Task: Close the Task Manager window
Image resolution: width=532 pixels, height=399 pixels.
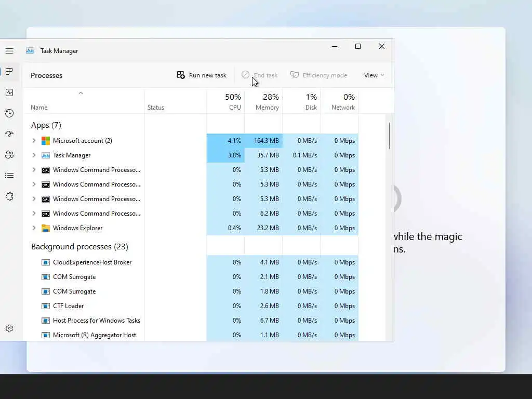Action: pyautogui.click(x=382, y=46)
